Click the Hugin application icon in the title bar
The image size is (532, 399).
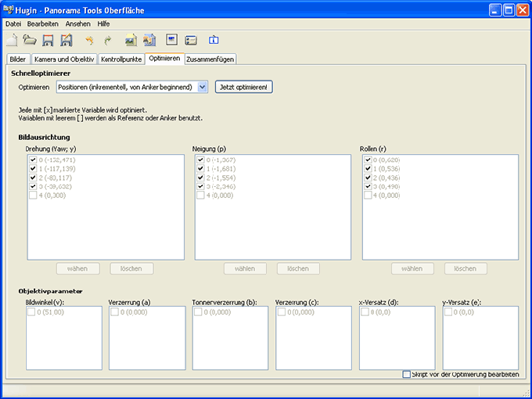[x=9, y=10]
